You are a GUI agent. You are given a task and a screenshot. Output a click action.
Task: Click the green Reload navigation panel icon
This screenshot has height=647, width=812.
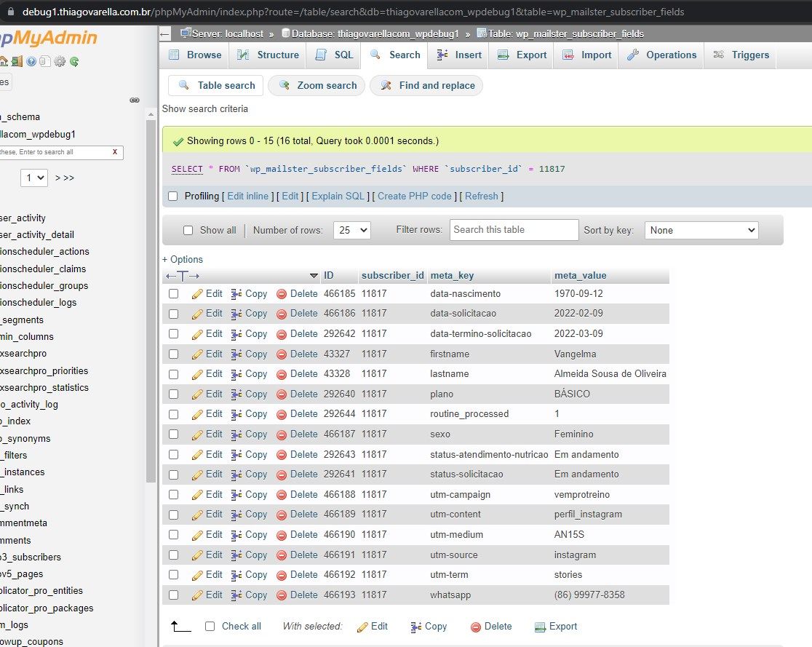(73, 61)
